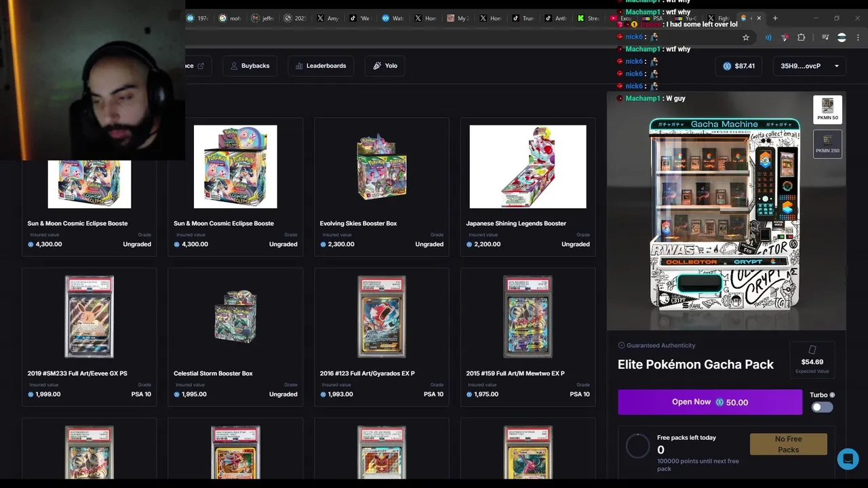Click title 'Celestial Storm Booster Box'
The image size is (868, 488).
point(213,373)
